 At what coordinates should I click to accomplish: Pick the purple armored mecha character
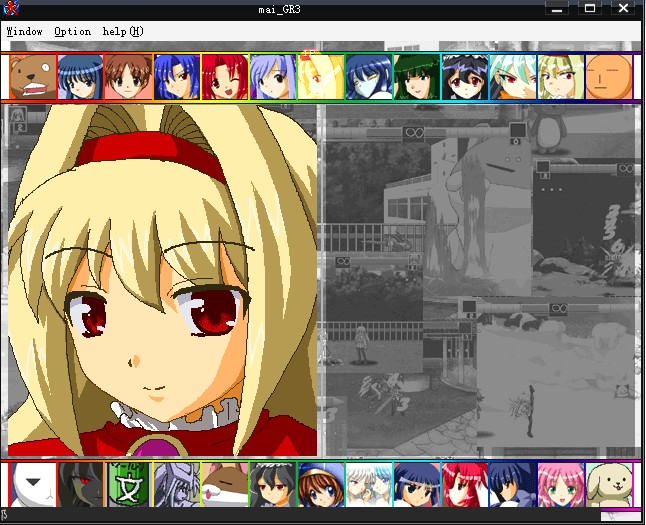click(177, 485)
